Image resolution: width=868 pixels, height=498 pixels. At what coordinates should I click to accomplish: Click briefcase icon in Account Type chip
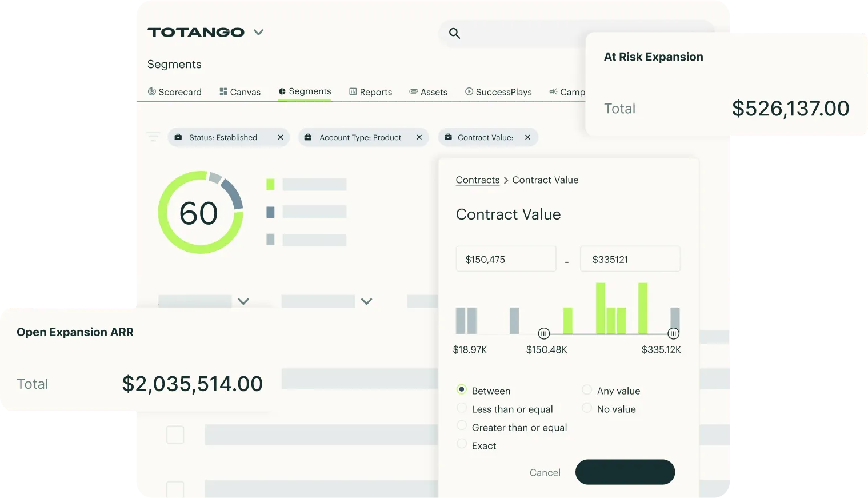coord(308,137)
